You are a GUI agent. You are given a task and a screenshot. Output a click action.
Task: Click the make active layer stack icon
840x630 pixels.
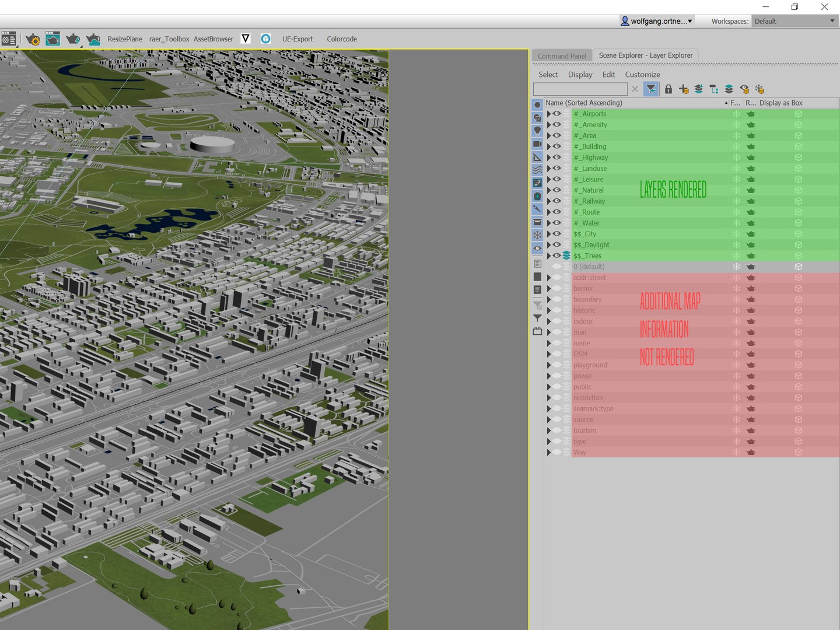[x=729, y=89]
